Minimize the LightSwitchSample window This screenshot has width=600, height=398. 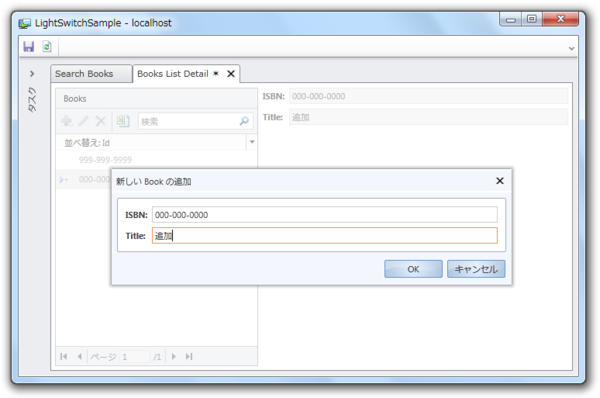[x=510, y=19]
